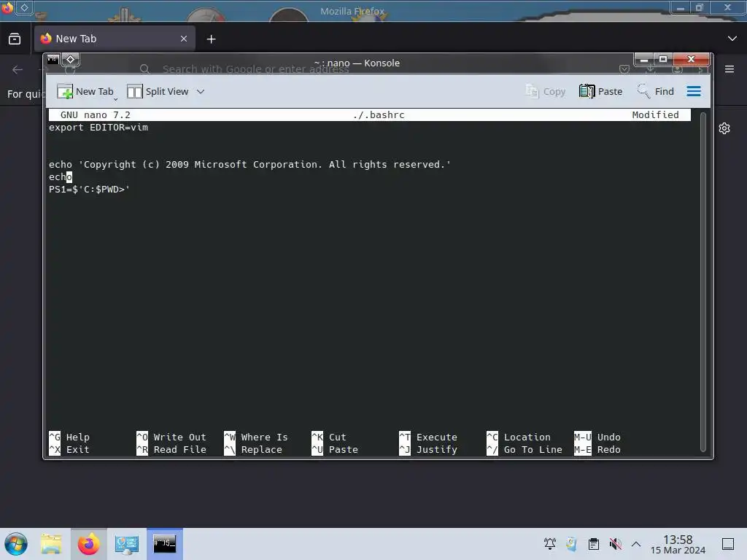
Task: Select the Firefox New Tab tab
Action: 115,39
